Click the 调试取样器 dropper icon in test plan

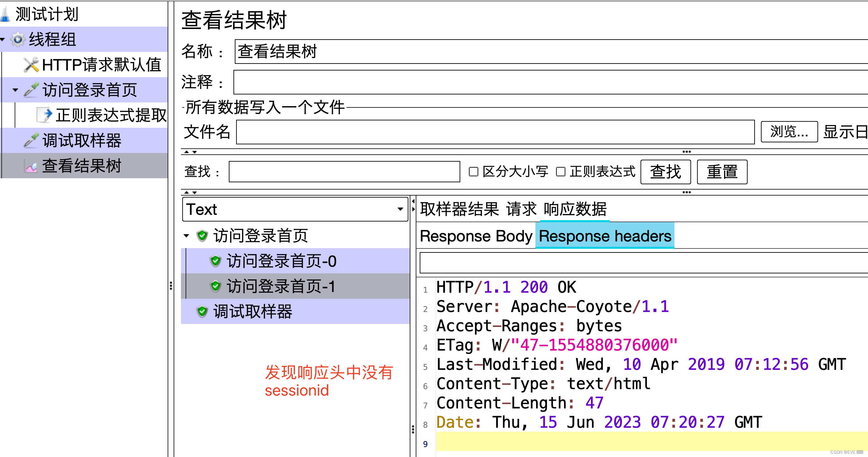pos(31,141)
